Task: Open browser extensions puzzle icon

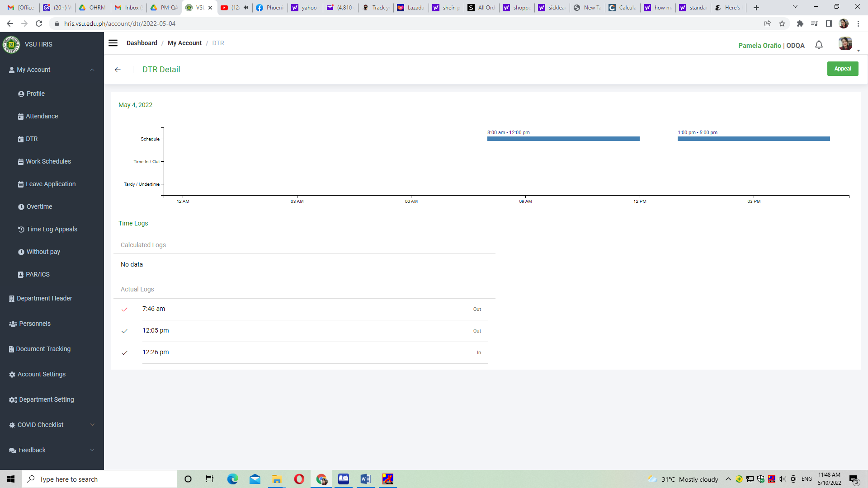Action: [800, 23]
